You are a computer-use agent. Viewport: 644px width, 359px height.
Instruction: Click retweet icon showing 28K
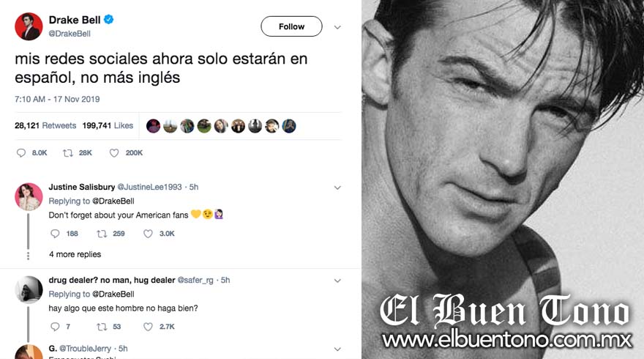pos(68,153)
